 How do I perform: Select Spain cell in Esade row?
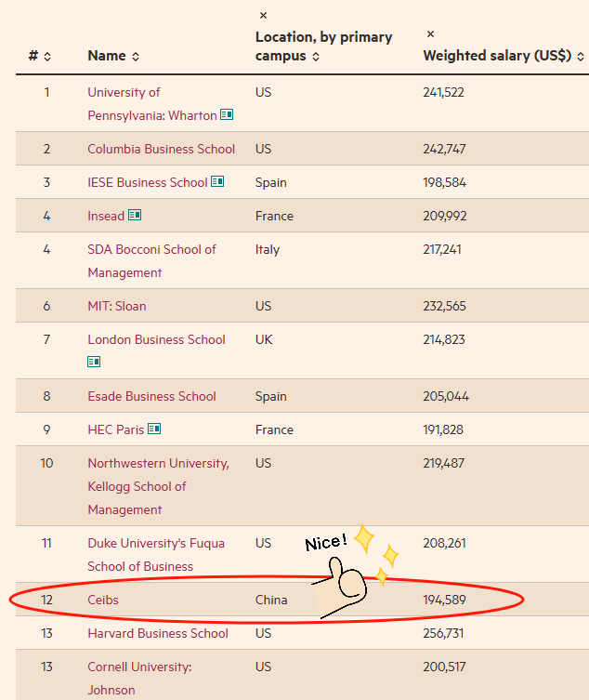(271, 397)
